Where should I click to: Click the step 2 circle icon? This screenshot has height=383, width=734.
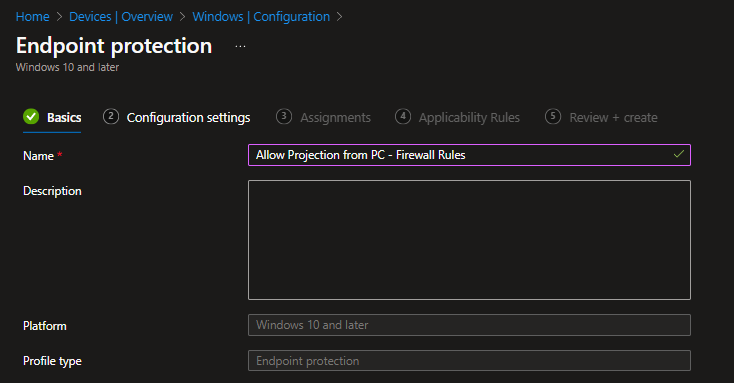111,116
